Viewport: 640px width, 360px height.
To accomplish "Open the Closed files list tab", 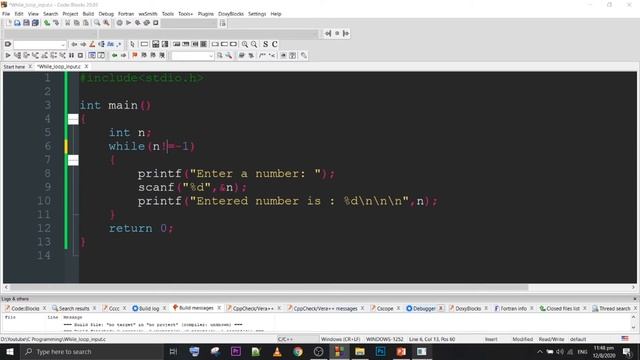I will pyautogui.click(x=562, y=309).
